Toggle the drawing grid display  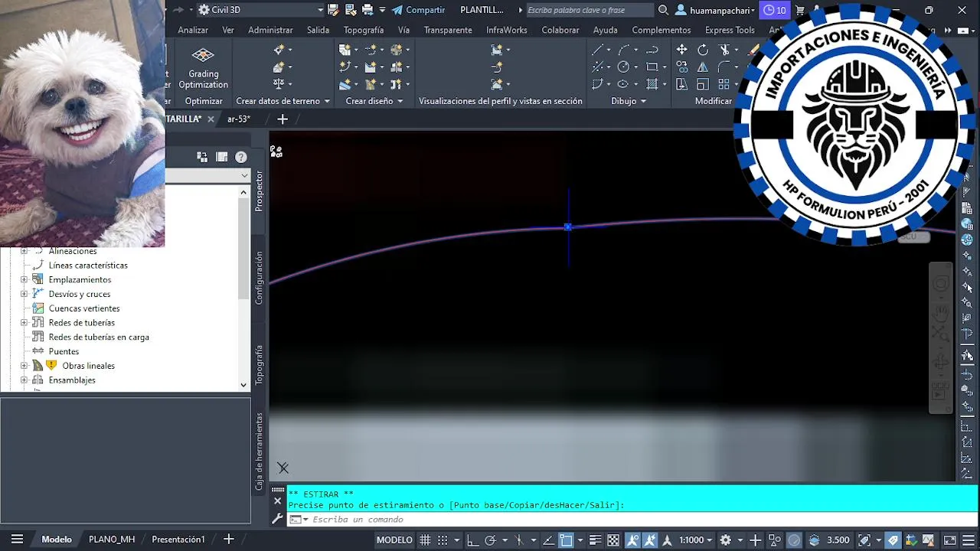[x=425, y=540]
